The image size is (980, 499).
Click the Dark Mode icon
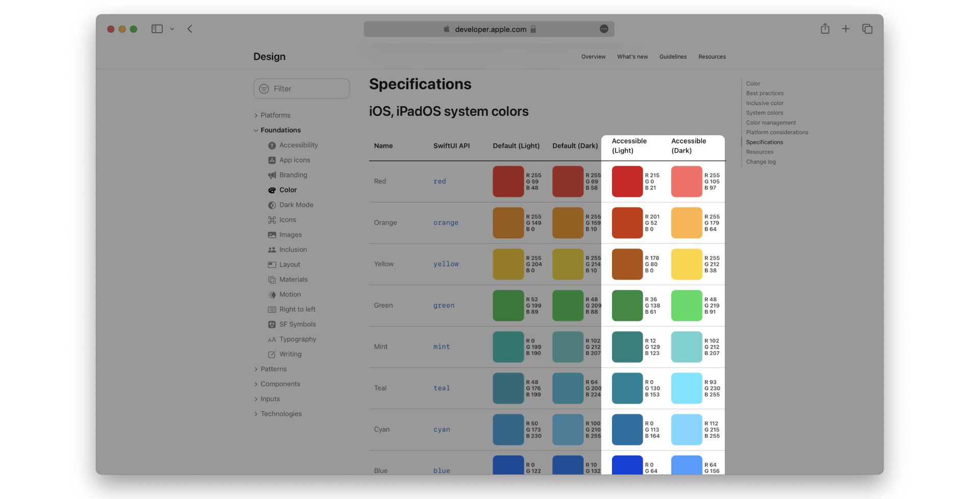tap(272, 205)
